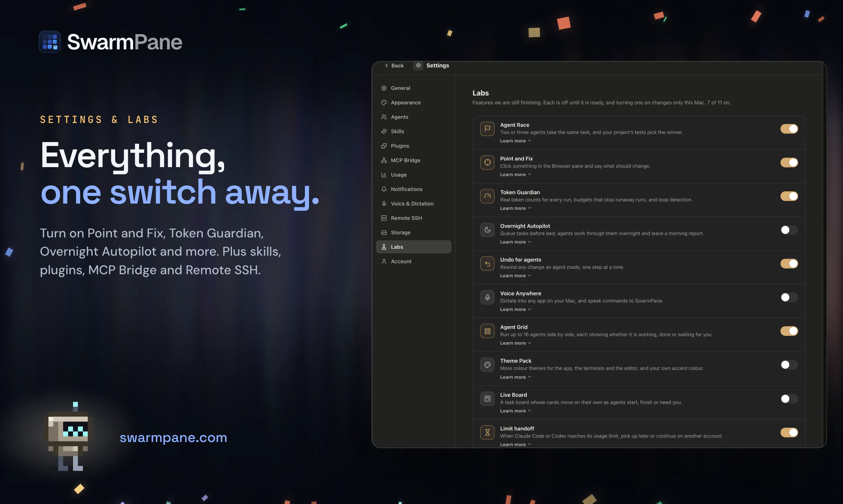
Task: Click the Notifications bell icon
Action: tap(384, 189)
